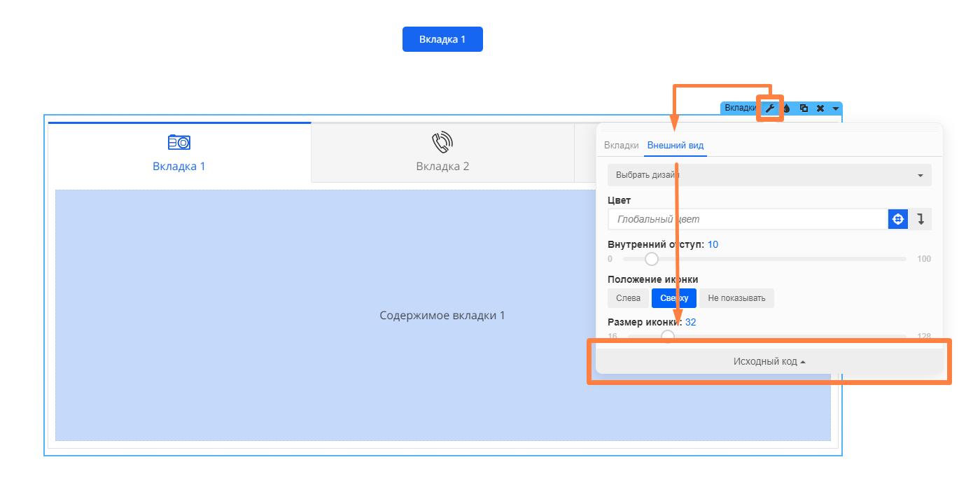Image resolution: width=980 pixels, height=490 pixels.
Task: Click the Размер иконки value 32
Action: (691, 322)
